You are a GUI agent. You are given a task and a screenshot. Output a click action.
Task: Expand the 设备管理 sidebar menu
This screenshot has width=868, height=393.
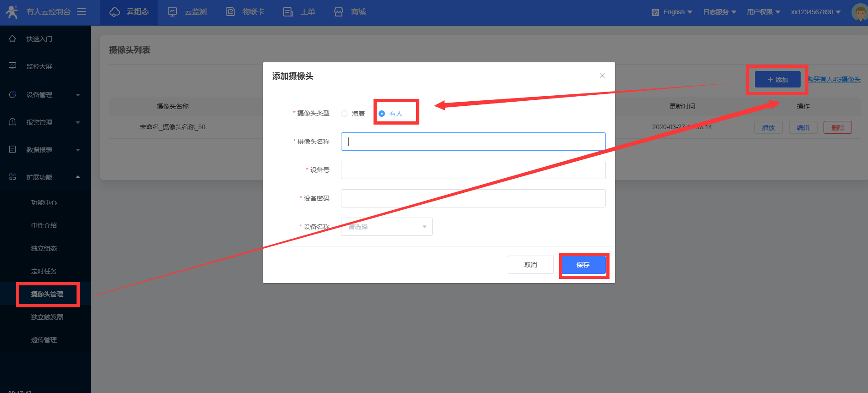pos(45,95)
